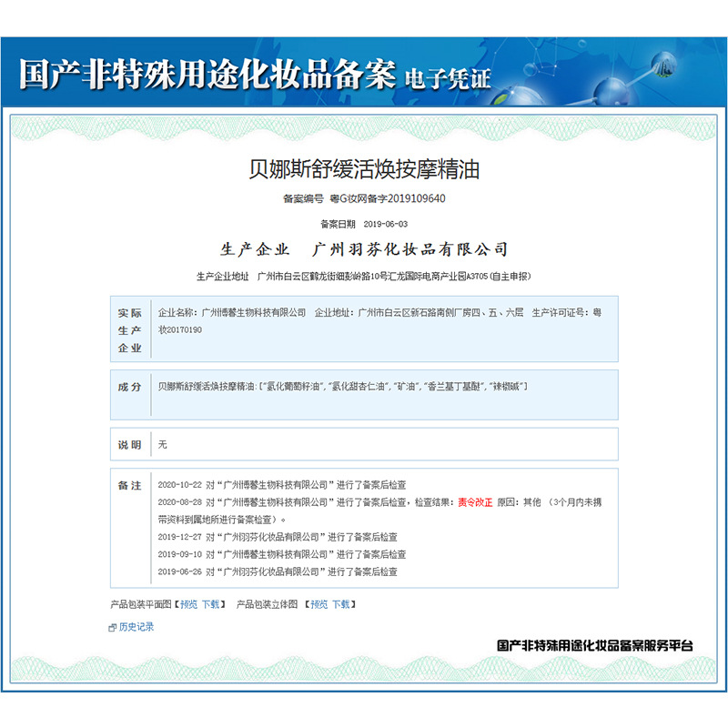Click the 说明 section label
Screen dimensions: 728x728
[x=129, y=445]
